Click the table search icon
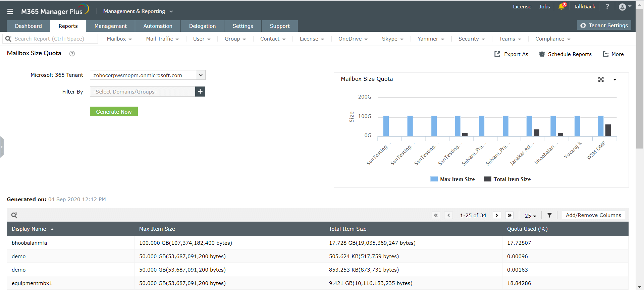 click(x=14, y=215)
